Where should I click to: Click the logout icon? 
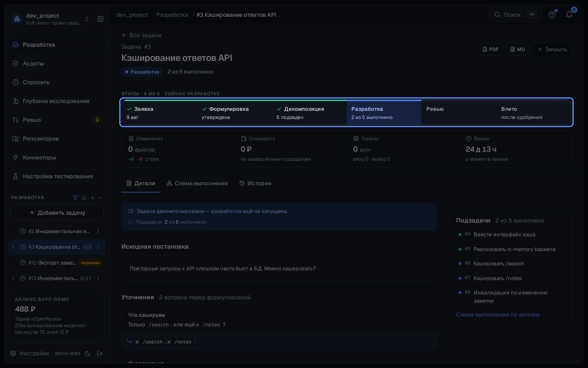[x=100, y=353]
